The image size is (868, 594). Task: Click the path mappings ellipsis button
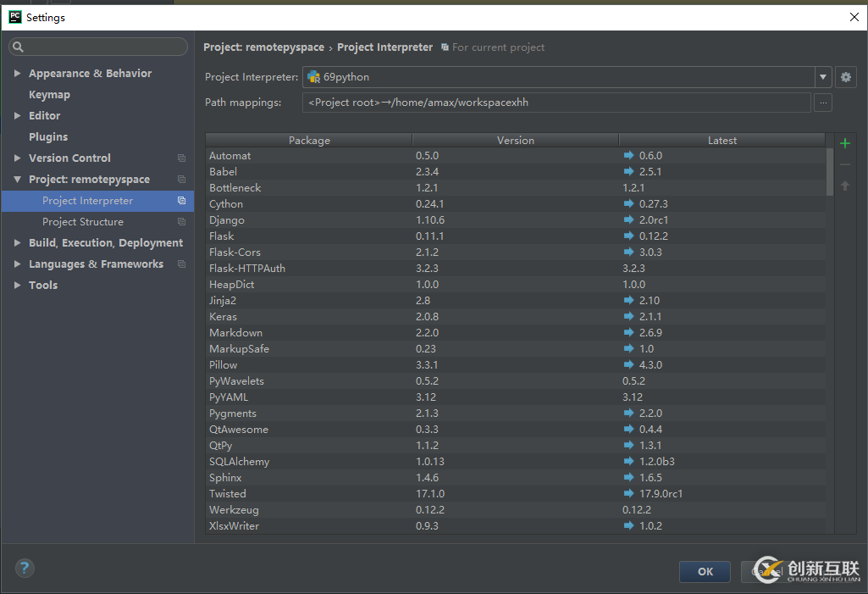(823, 103)
